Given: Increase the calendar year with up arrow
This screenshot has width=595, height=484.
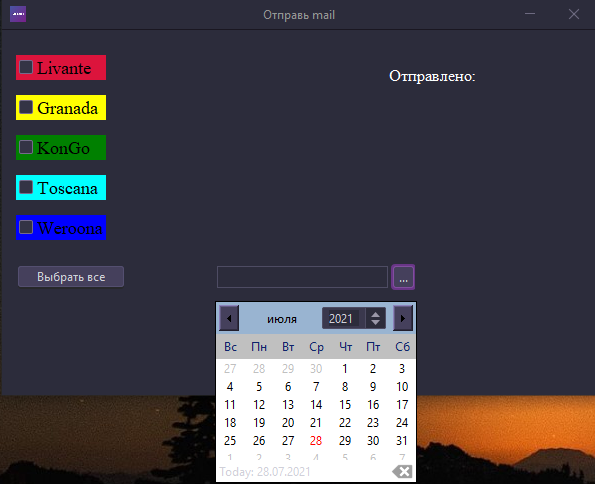Looking at the screenshot, I should [x=375, y=314].
